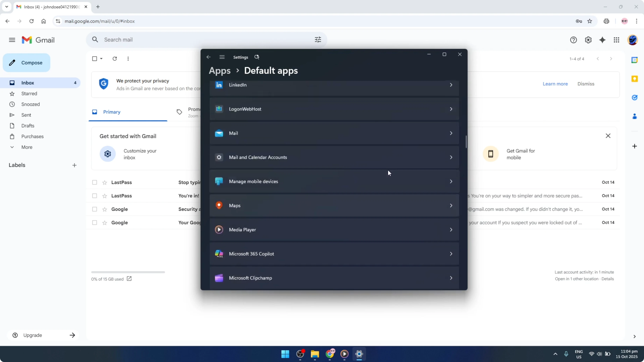The height and width of the screenshot is (362, 644).
Task: Click Apps breadcrumb in Settings
Action: point(219,71)
